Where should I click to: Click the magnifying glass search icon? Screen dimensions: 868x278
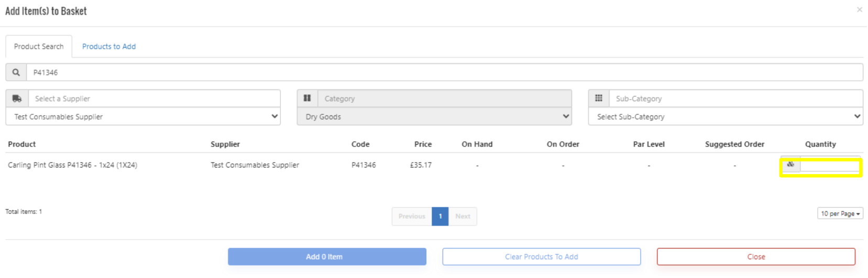point(16,72)
